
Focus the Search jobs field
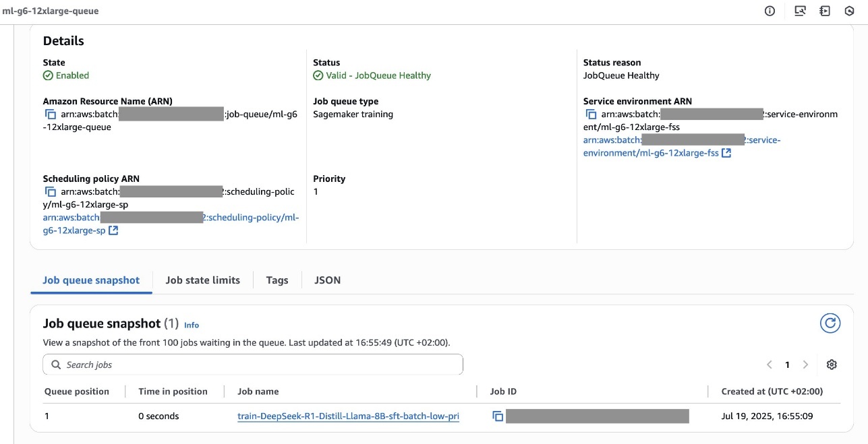pos(253,364)
